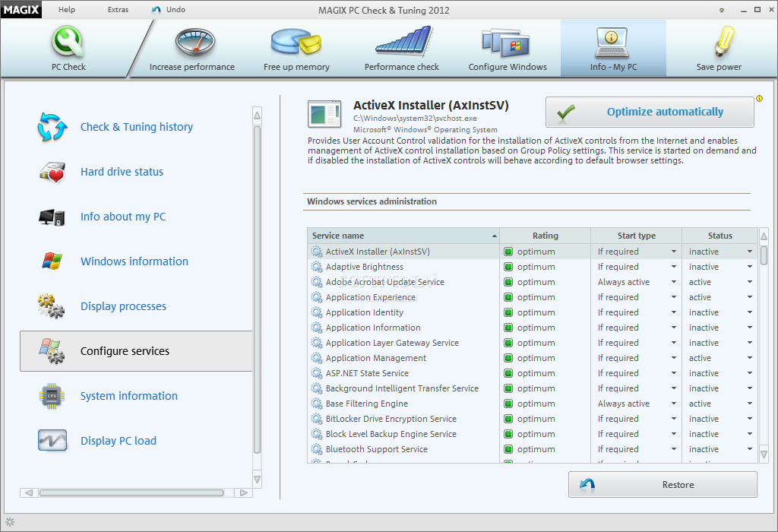778x532 pixels.
Task: Click Undo in the menu bar
Action: pos(169,9)
